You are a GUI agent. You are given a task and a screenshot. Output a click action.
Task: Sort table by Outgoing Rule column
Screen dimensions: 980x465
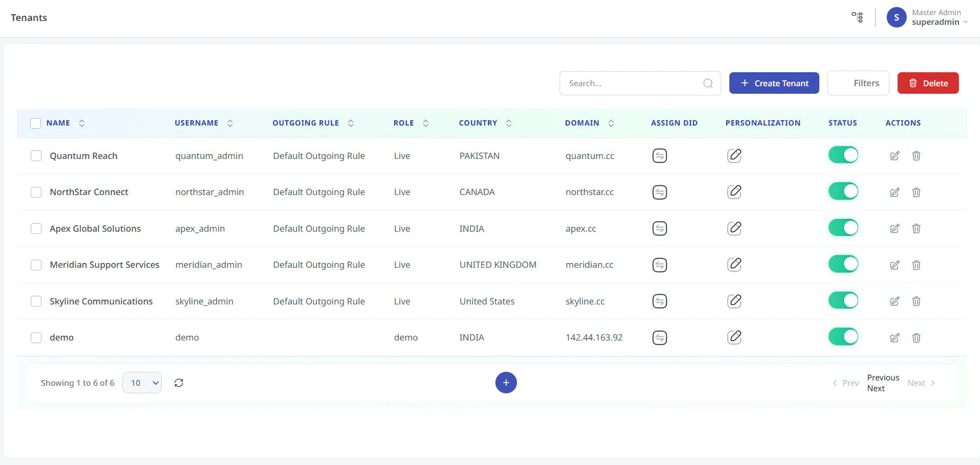point(351,123)
